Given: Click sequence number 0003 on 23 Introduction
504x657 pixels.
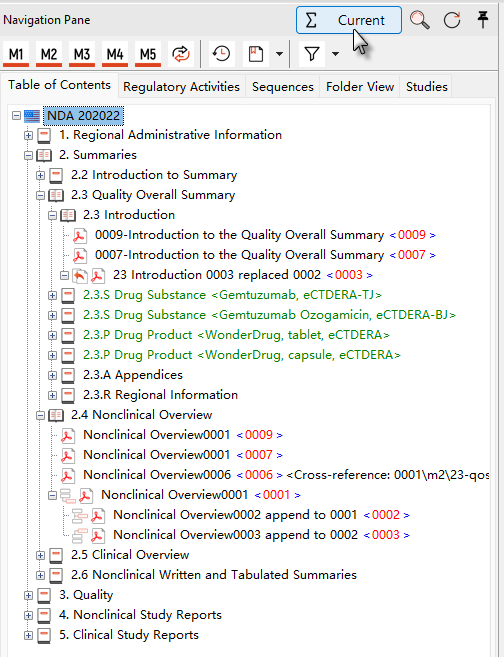Looking at the screenshot, I should [349, 275].
